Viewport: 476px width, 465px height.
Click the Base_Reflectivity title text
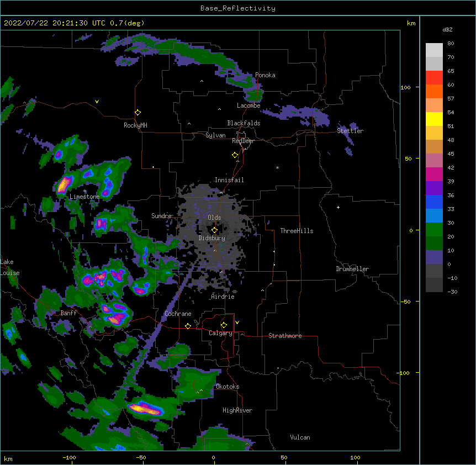(x=237, y=8)
